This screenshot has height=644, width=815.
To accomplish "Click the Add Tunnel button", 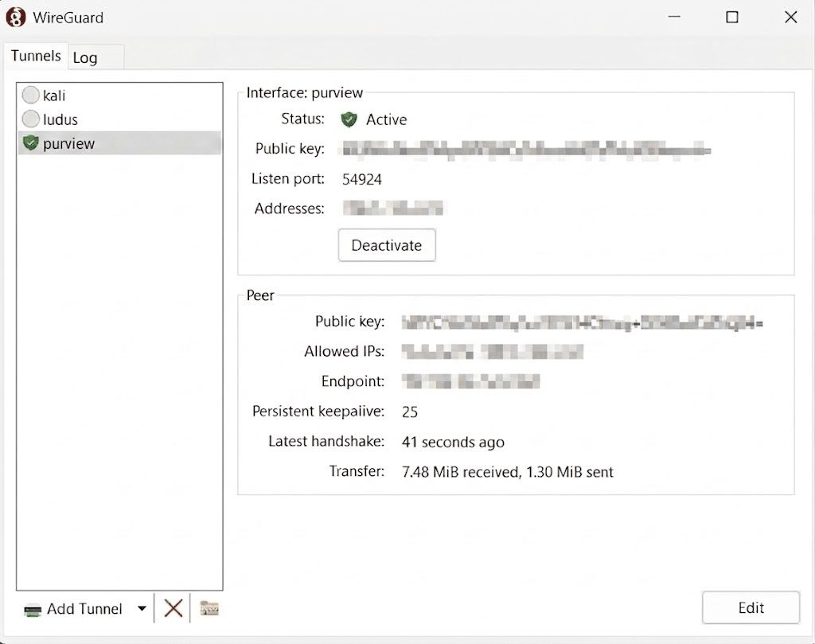I will [73, 609].
